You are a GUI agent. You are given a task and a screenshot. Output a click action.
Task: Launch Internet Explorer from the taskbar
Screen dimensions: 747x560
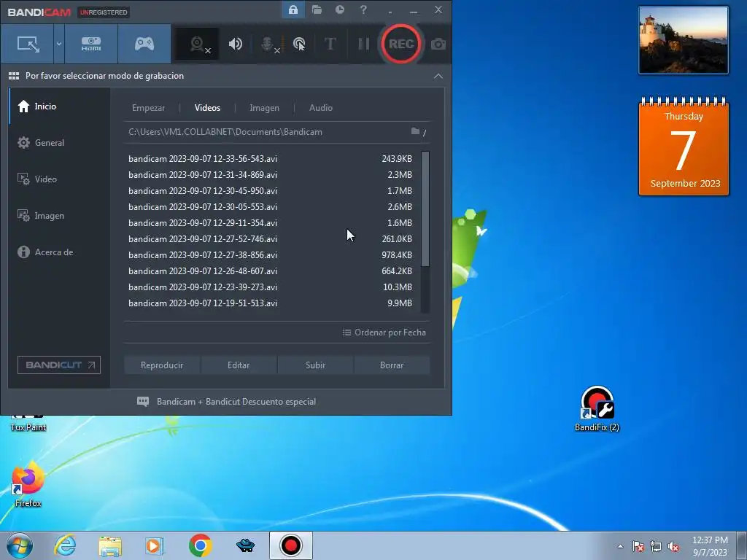point(65,545)
